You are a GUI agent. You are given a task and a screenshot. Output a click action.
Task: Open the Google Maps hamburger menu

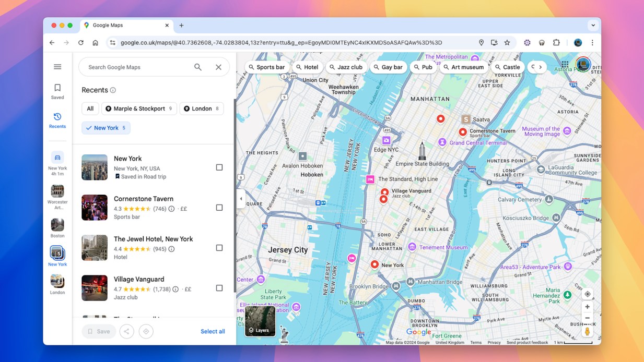(x=57, y=67)
